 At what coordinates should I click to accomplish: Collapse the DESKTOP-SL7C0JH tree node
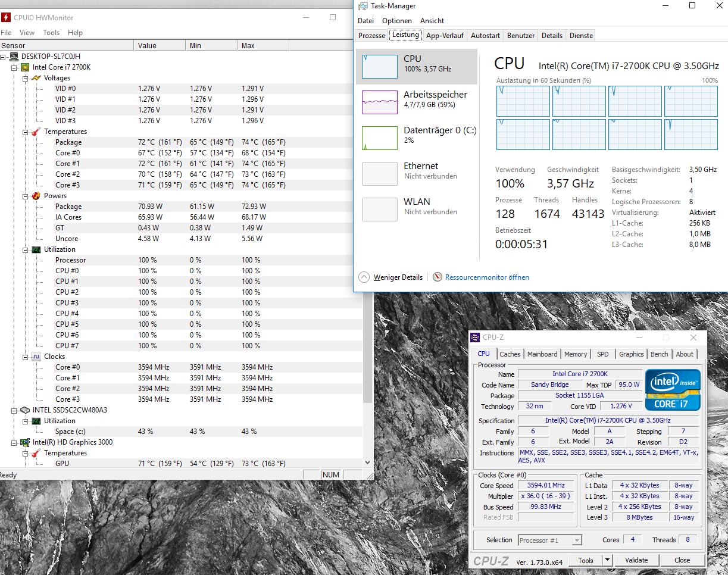click(x=4, y=57)
